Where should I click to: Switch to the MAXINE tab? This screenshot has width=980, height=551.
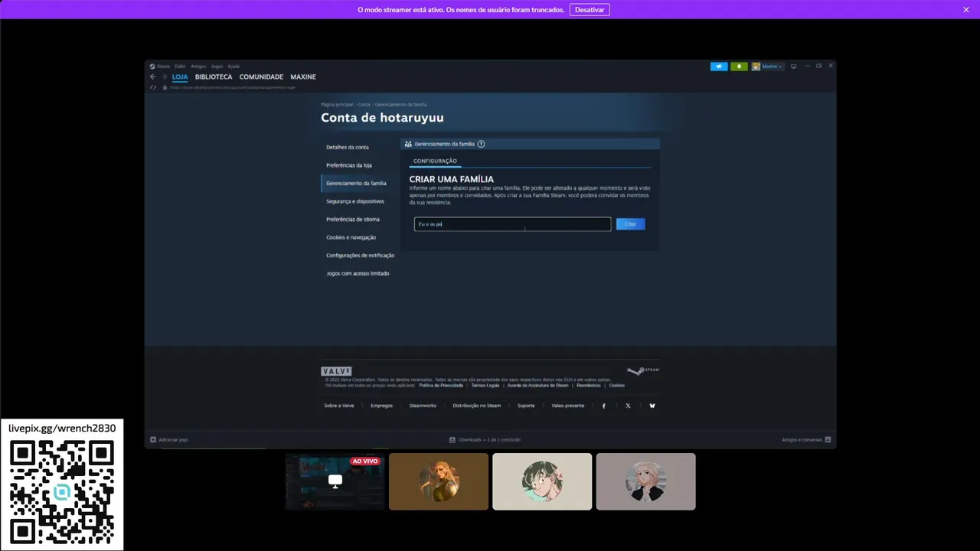coord(303,77)
